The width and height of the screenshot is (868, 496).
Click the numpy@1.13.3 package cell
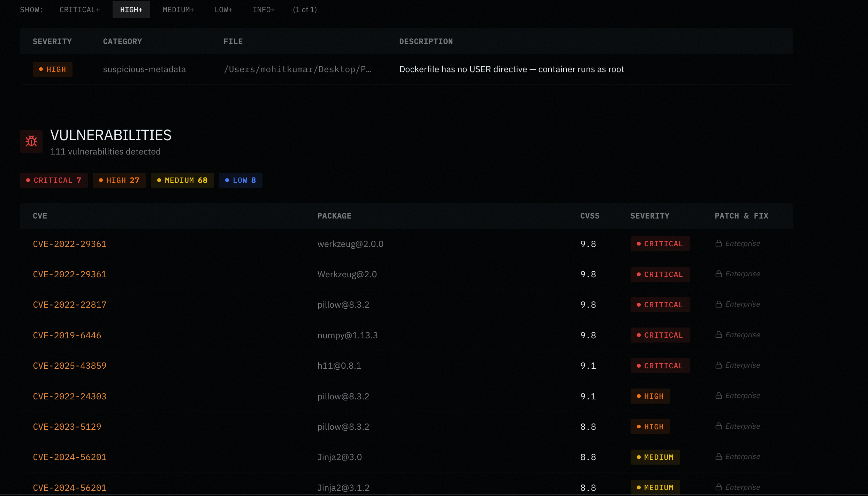coord(348,335)
